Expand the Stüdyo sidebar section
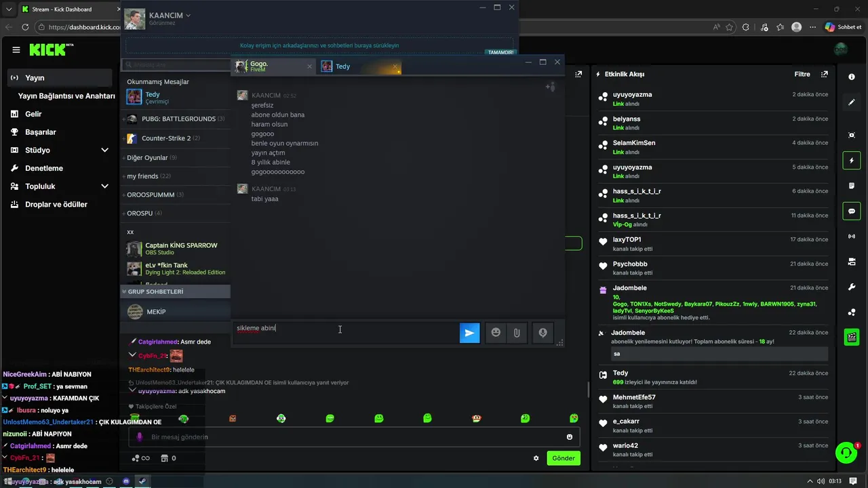The image size is (868, 488). tap(104, 150)
